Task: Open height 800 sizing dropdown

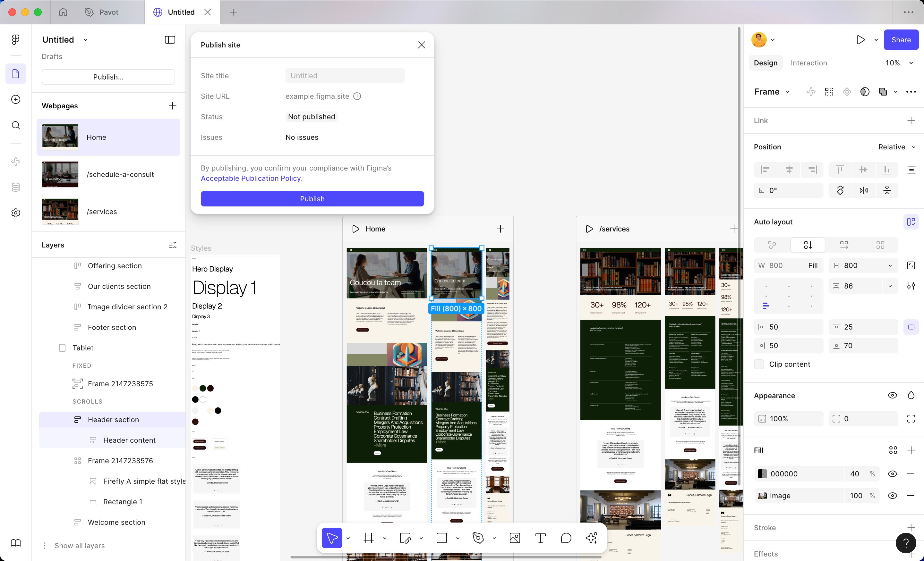Action: (890, 265)
